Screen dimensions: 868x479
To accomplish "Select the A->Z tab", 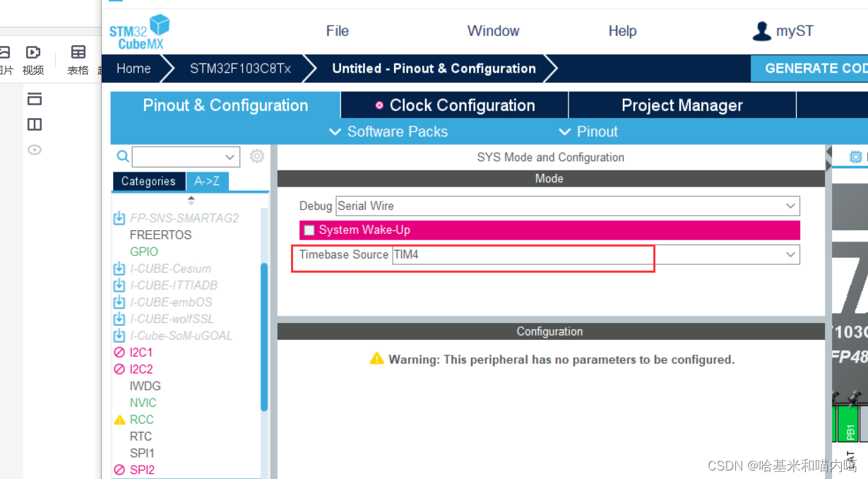I will (207, 182).
